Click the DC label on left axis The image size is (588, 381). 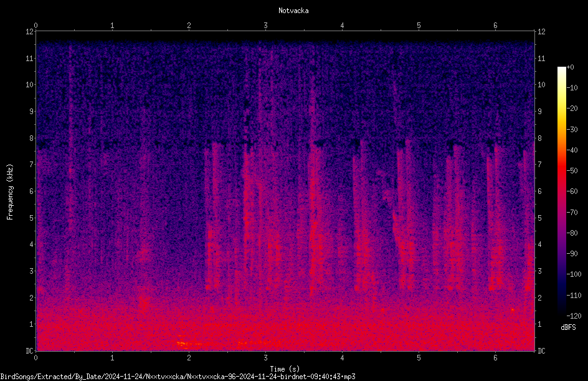pyautogui.click(x=29, y=351)
